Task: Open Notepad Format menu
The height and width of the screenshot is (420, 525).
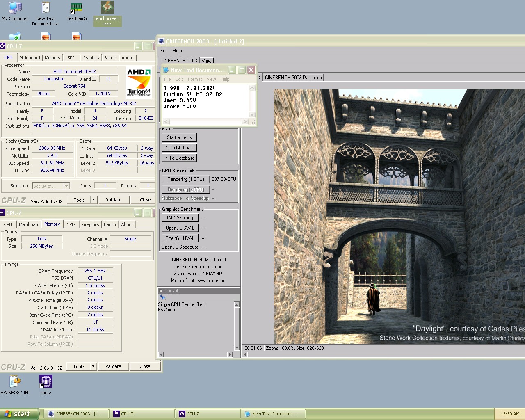Action: 195,79
